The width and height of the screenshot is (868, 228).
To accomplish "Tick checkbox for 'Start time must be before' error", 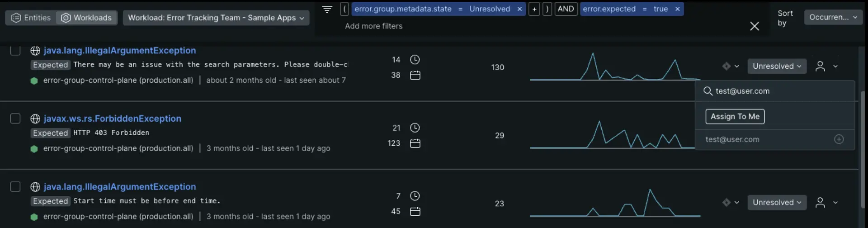I will [15, 187].
